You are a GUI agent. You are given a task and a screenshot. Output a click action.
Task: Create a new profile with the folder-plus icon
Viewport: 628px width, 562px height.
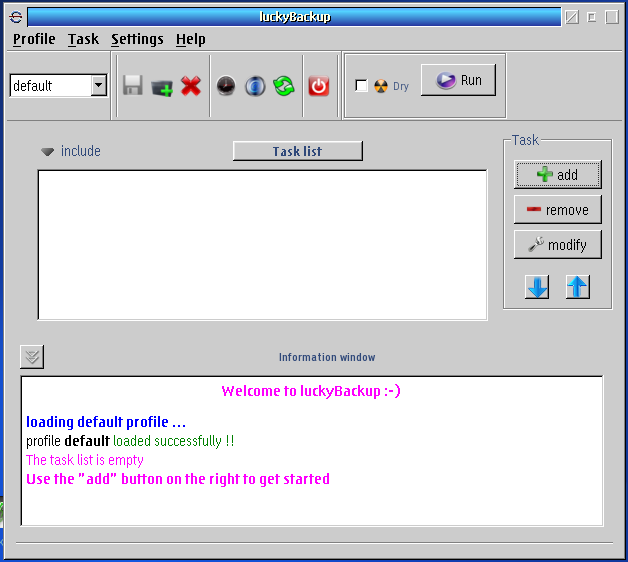tap(162, 87)
